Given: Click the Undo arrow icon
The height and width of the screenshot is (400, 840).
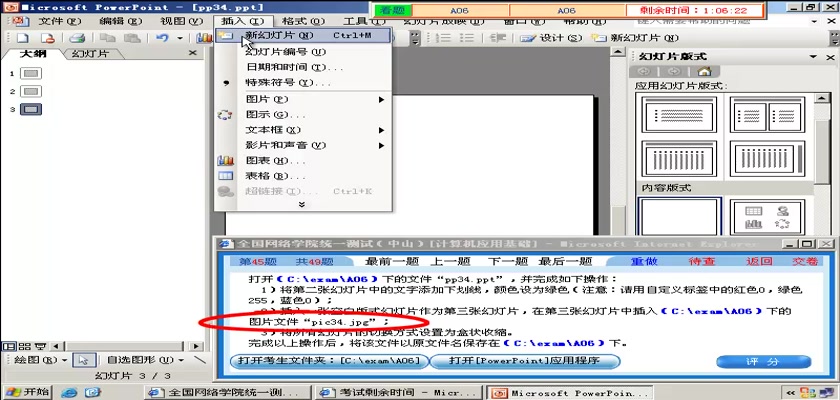Looking at the screenshot, I should click(162, 38).
